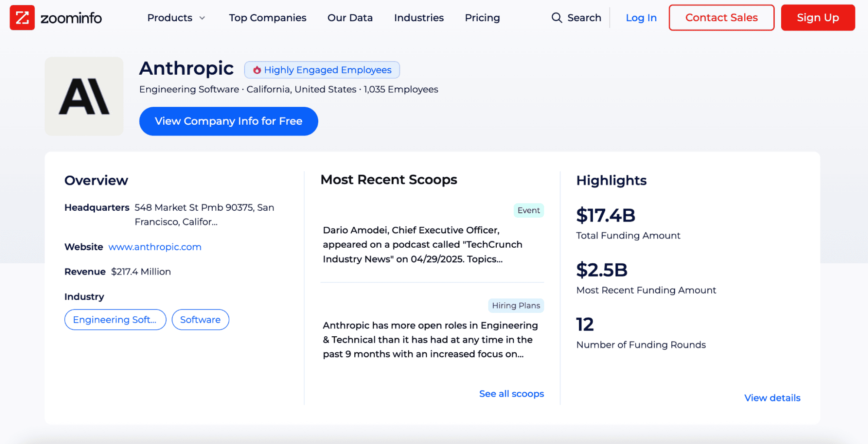Click the $2.5B recent funding value
This screenshot has height=444, width=868.
click(602, 270)
